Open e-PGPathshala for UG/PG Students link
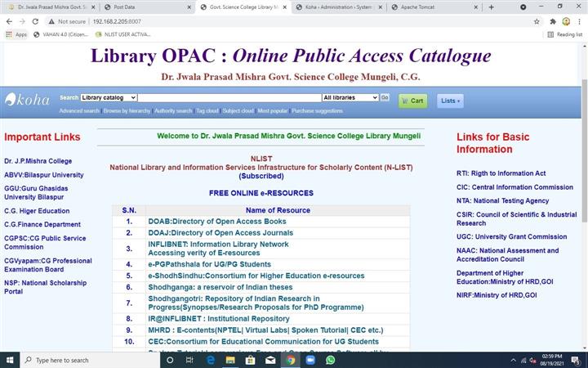The image size is (588, 368). click(209, 264)
